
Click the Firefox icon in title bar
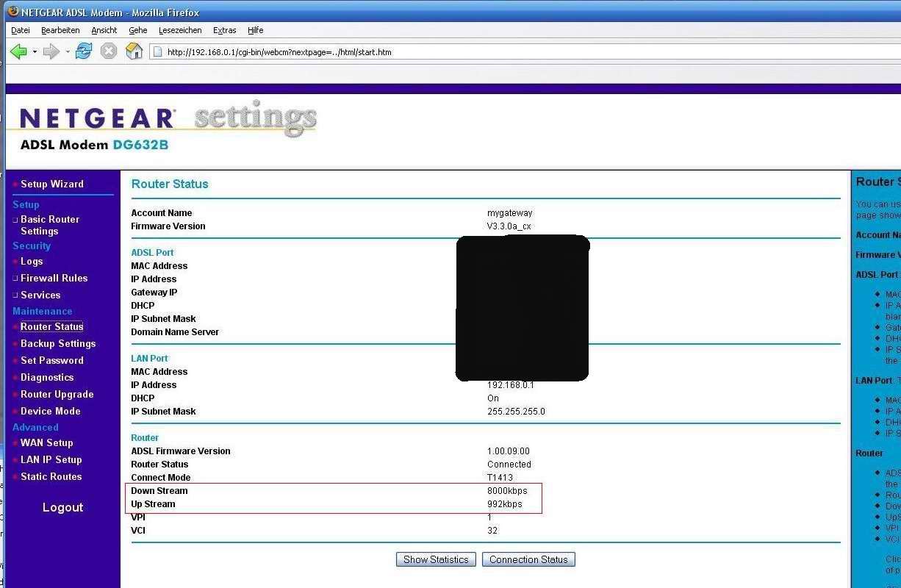coord(12,12)
